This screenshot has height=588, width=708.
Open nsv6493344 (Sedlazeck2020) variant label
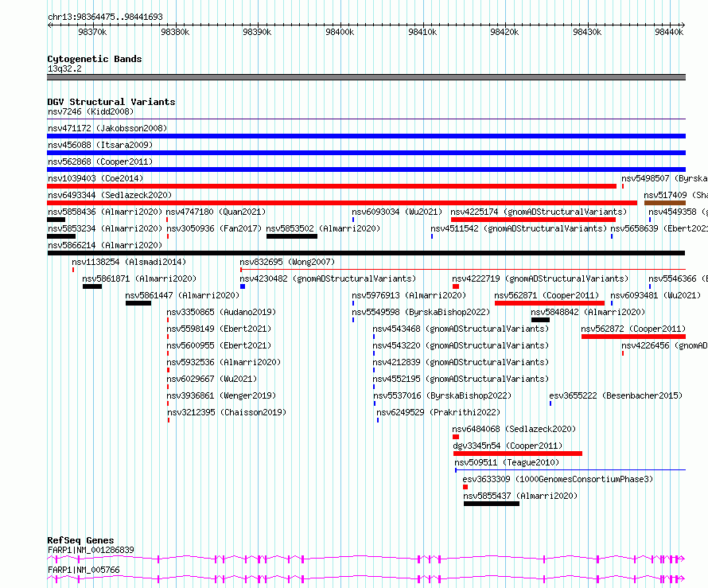(x=110, y=195)
